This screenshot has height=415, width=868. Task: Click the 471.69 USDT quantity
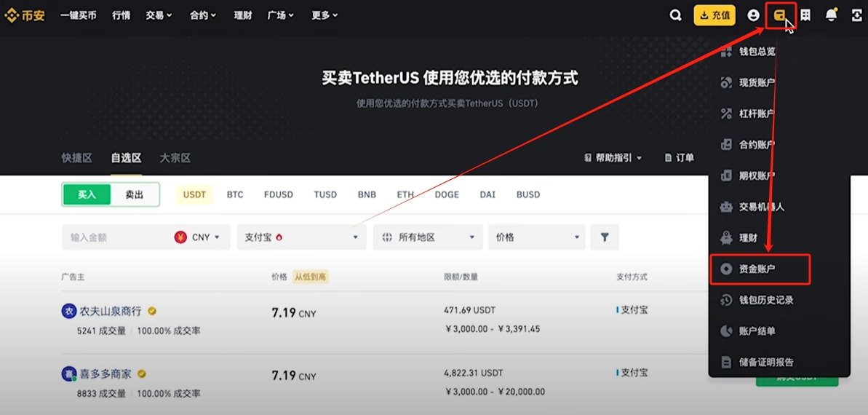click(x=470, y=309)
